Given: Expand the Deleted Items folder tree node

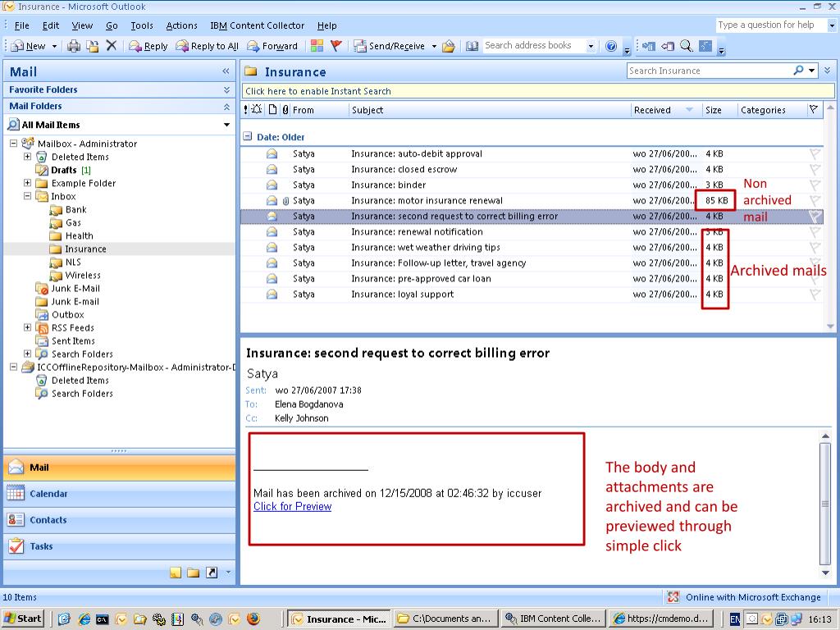Looking at the screenshot, I should (27, 157).
